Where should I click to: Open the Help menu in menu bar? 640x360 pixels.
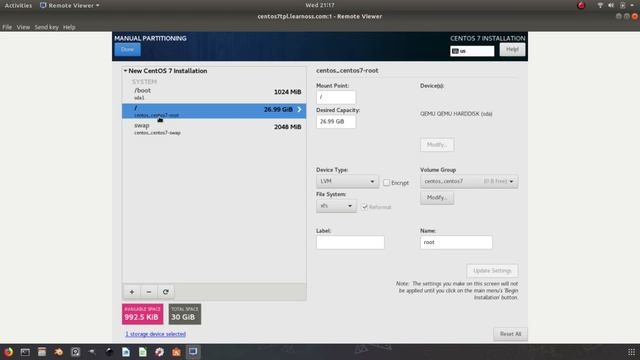pyautogui.click(x=69, y=27)
